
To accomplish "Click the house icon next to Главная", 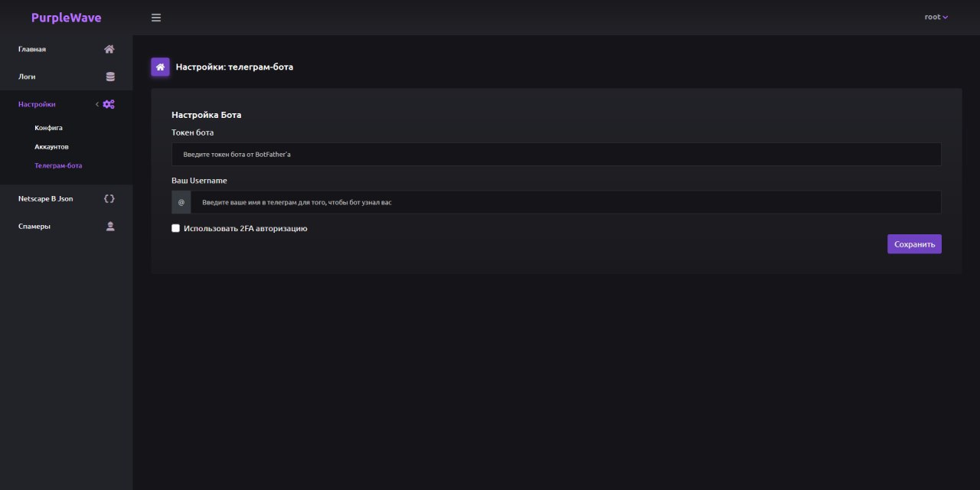I will click(109, 49).
